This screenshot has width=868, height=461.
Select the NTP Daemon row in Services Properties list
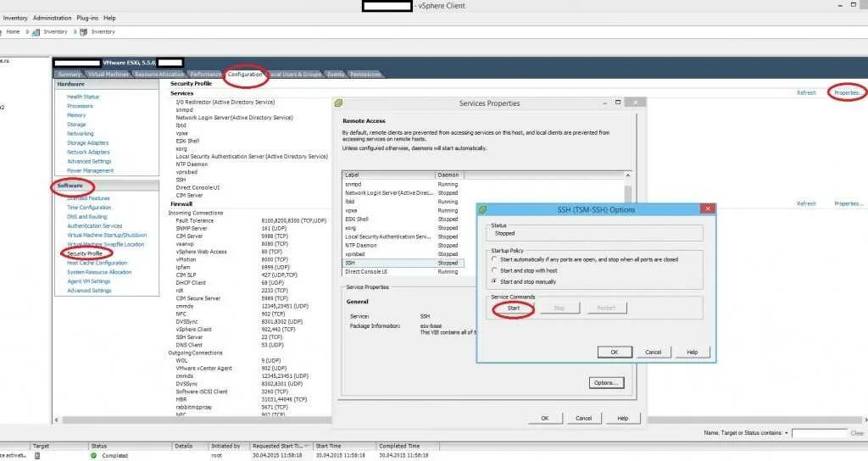[x=403, y=246]
